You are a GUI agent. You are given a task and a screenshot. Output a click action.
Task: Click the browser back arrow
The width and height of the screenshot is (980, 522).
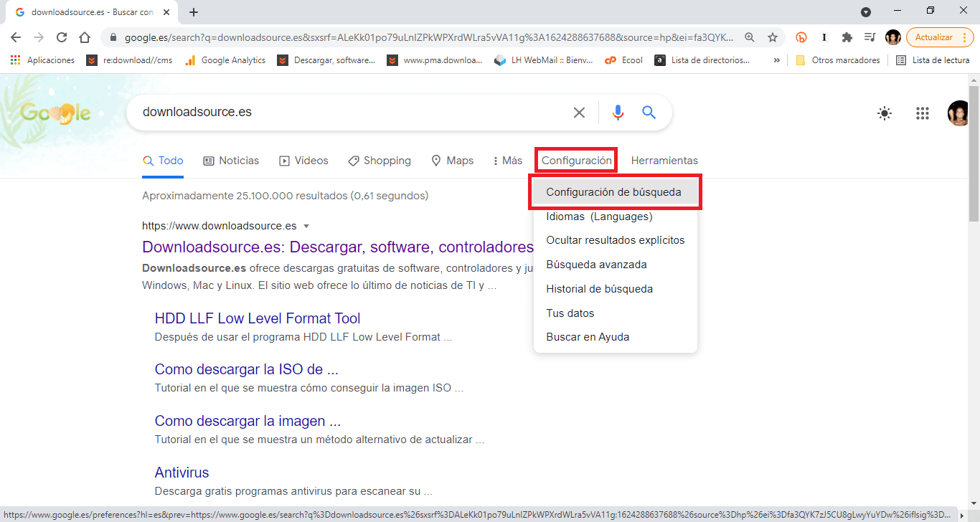[16, 37]
